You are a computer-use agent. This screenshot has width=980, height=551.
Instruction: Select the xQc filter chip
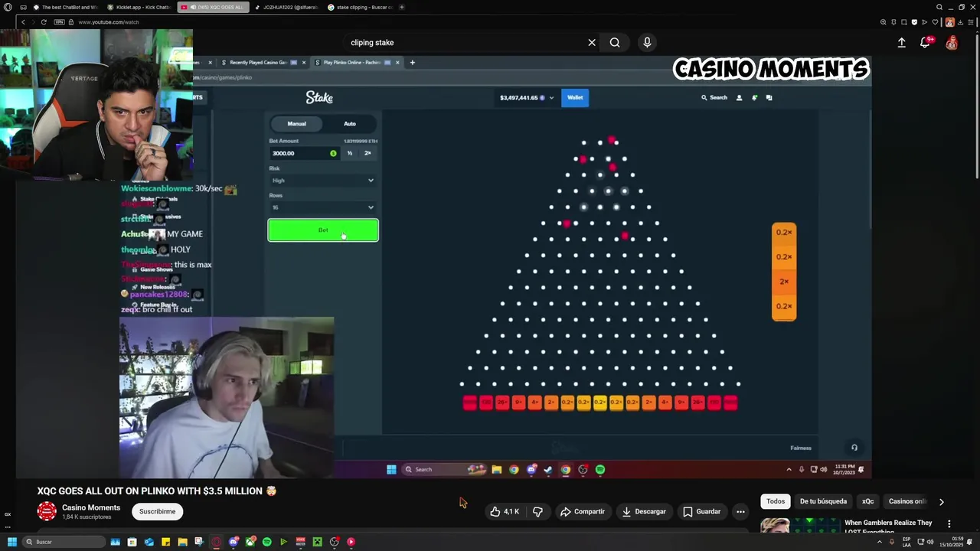point(867,501)
